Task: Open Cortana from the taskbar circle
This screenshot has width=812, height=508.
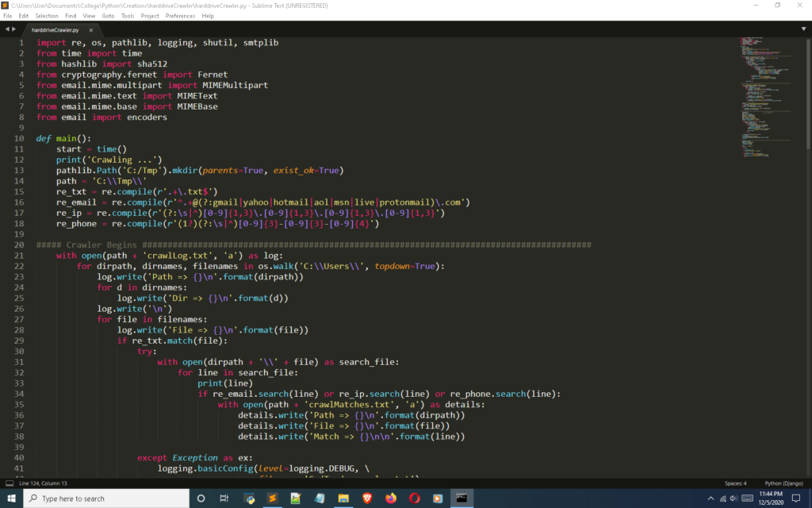Action: [201, 498]
